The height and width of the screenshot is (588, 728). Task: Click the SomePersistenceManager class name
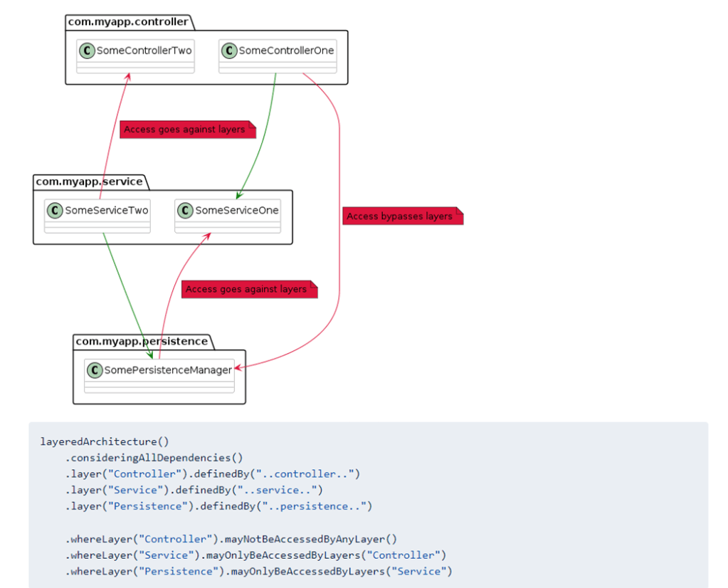(x=168, y=369)
